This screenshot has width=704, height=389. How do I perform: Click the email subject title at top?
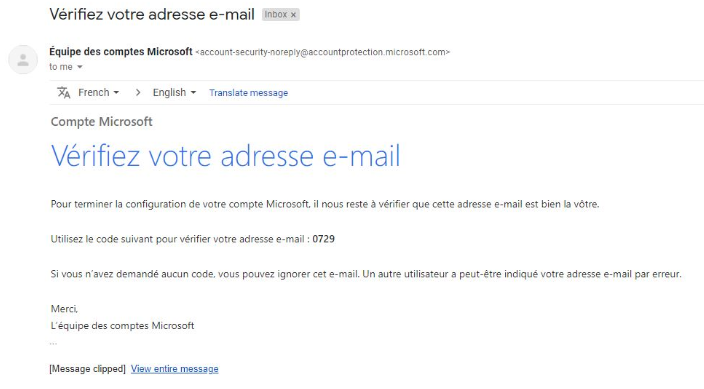tap(152, 14)
